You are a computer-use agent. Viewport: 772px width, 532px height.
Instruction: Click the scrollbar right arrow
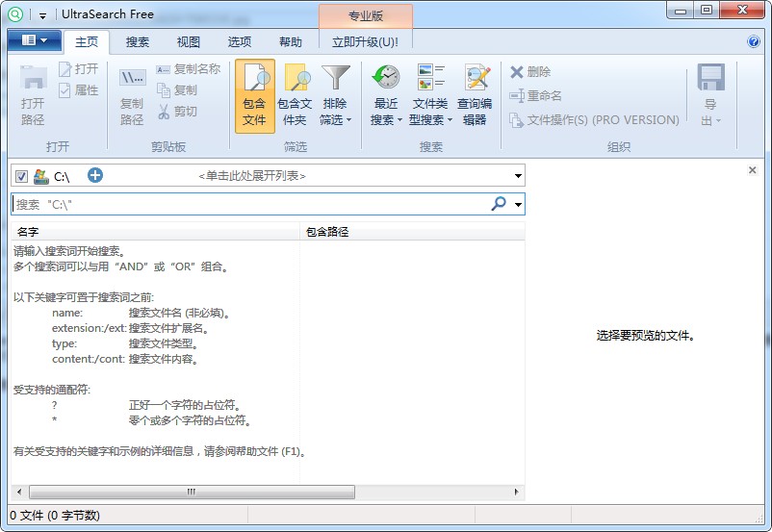coord(516,492)
